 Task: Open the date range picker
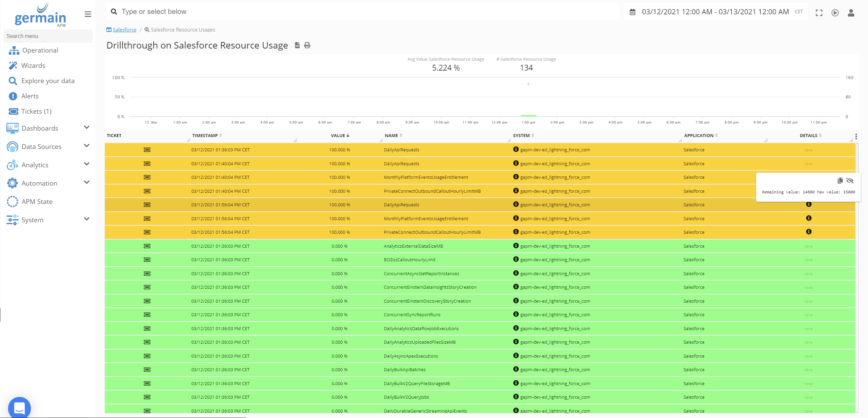715,12
